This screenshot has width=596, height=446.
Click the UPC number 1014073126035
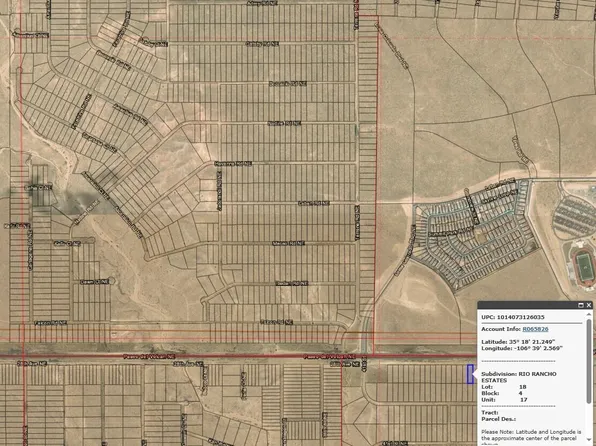click(x=520, y=317)
